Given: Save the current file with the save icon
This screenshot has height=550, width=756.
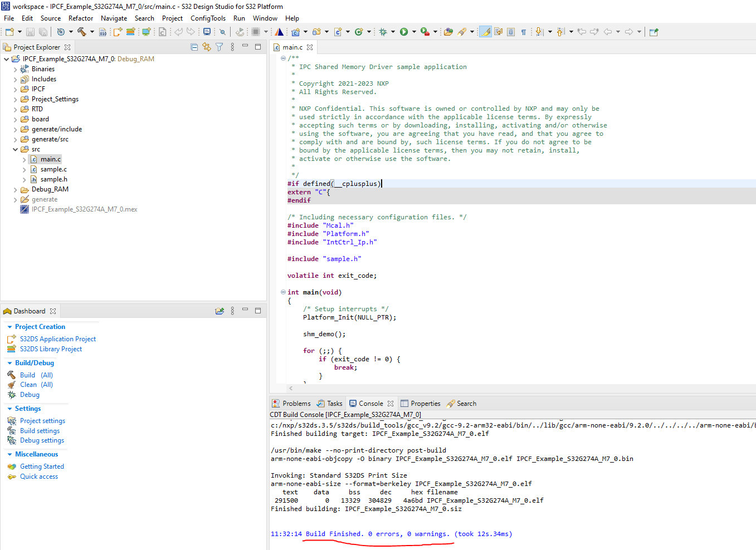Looking at the screenshot, I should click(31, 32).
